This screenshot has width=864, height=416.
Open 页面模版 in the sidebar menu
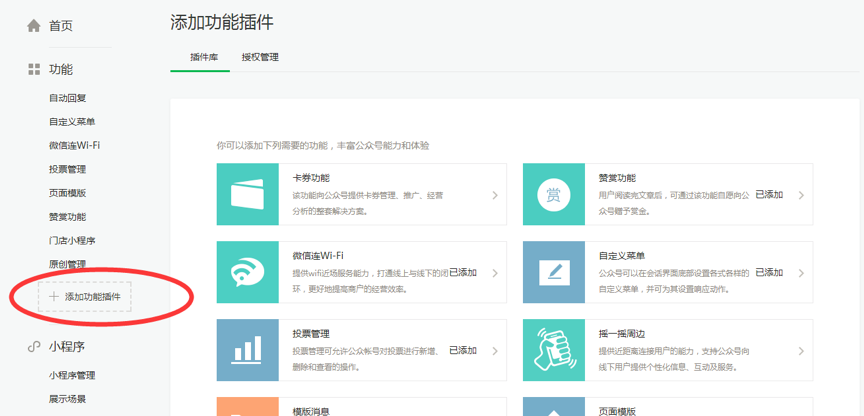67,193
